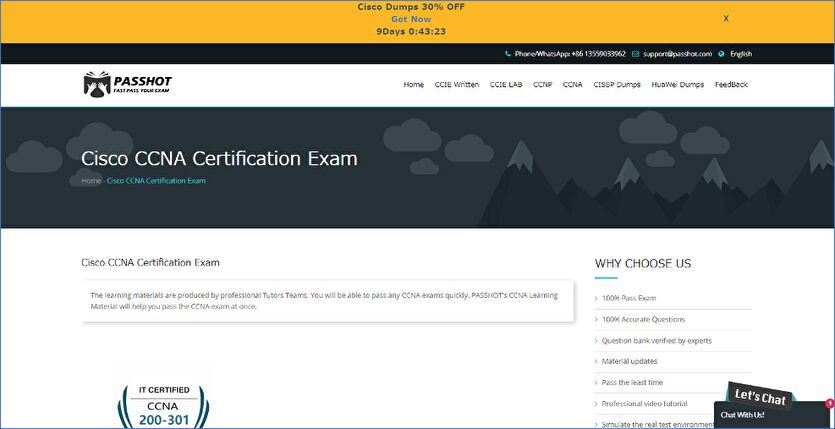The height and width of the screenshot is (429, 835).
Task: Open the Home menu item
Action: pyautogui.click(x=414, y=84)
